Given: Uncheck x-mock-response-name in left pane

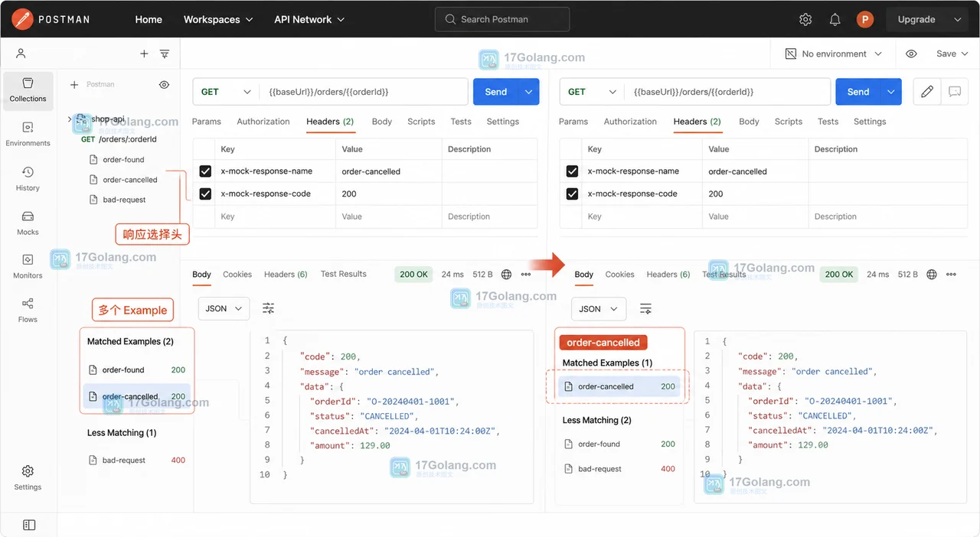Looking at the screenshot, I should tap(205, 171).
